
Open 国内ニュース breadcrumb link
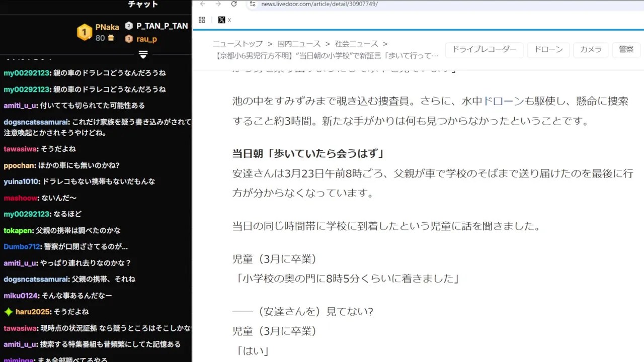coord(299,44)
